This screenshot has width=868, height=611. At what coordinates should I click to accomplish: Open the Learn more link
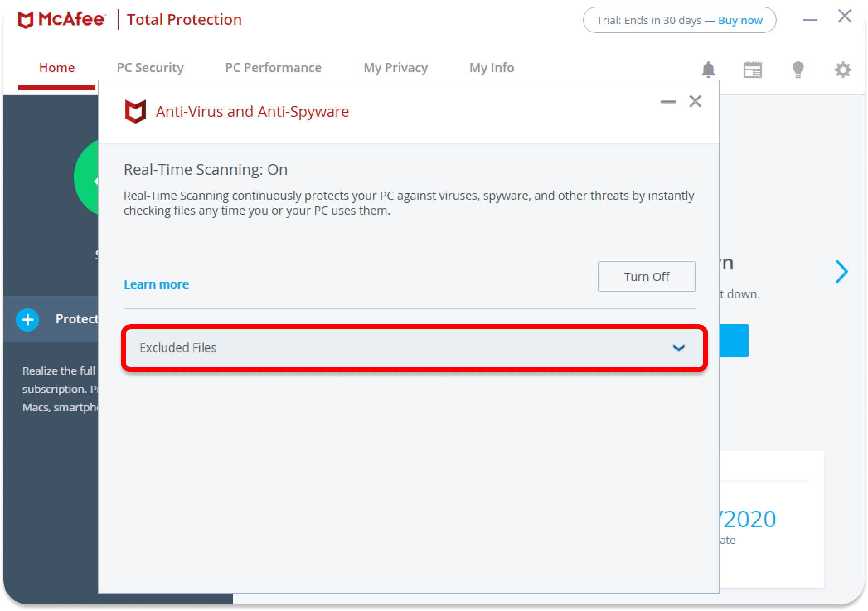[156, 284]
